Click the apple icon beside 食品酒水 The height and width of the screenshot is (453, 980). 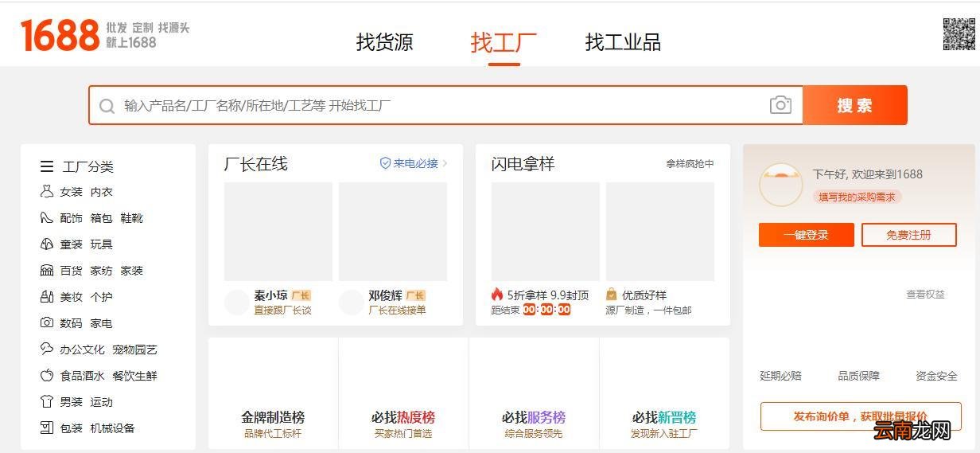coord(47,375)
